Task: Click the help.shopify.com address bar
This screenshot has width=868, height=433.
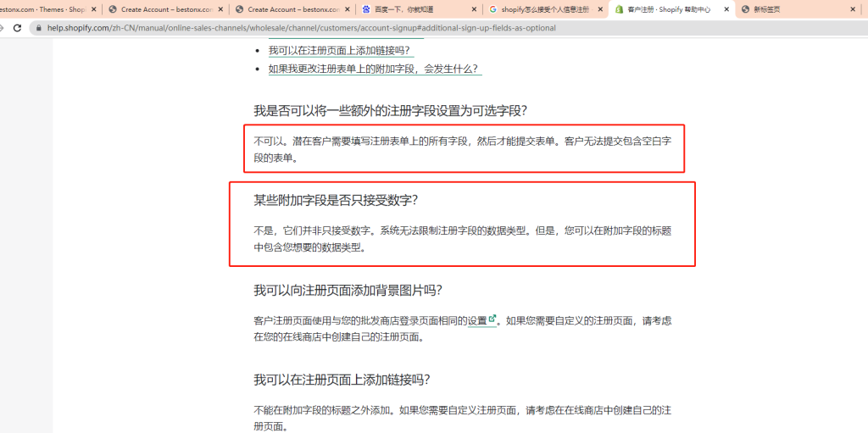Action: (x=339, y=28)
